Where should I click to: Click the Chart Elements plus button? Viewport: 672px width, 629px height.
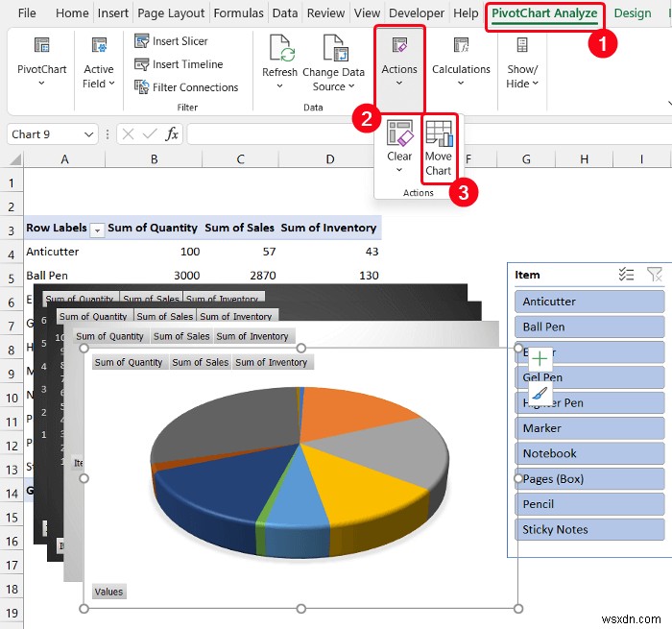pyautogui.click(x=540, y=358)
